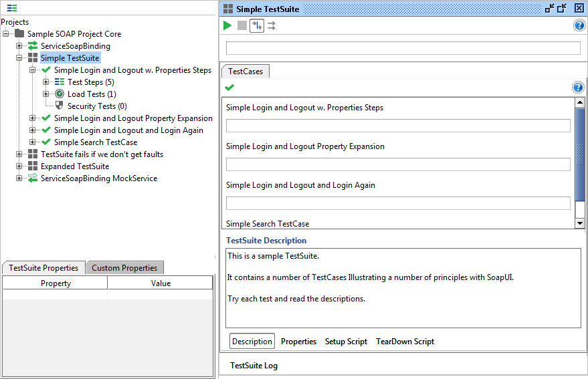Run the Simple TestSuite with green play button
Image resolution: width=588 pixels, height=379 pixels.
pyautogui.click(x=227, y=25)
